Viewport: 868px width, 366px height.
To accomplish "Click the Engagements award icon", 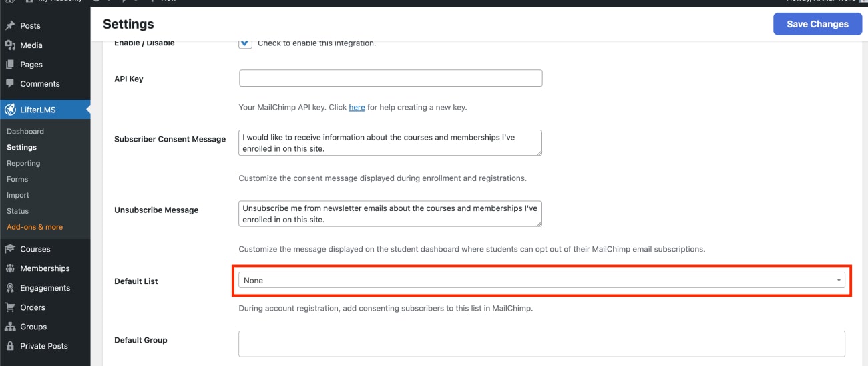I will (10, 288).
